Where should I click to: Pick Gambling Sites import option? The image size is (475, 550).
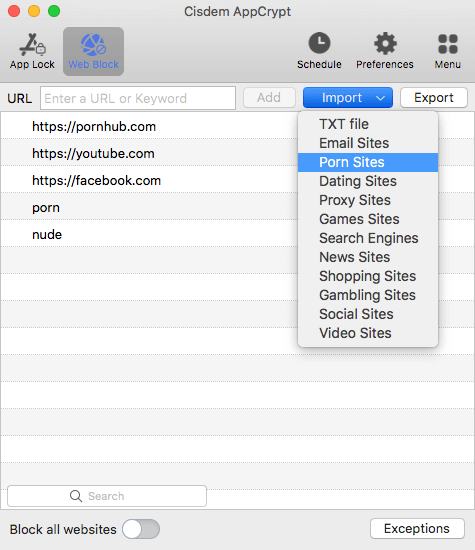point(368,295)
